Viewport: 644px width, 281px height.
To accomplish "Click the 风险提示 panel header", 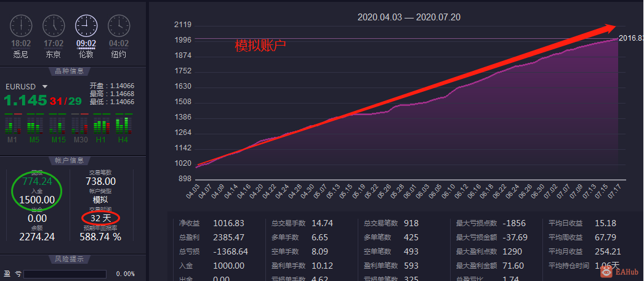I will pyautogui.click(x=70, y=259).
